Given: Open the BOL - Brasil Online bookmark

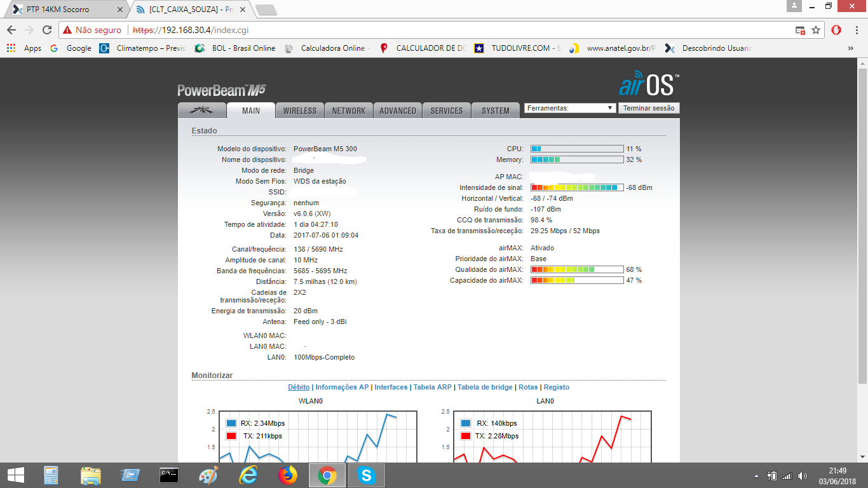Looking at the screenshot, I should (x=235, y=48).
